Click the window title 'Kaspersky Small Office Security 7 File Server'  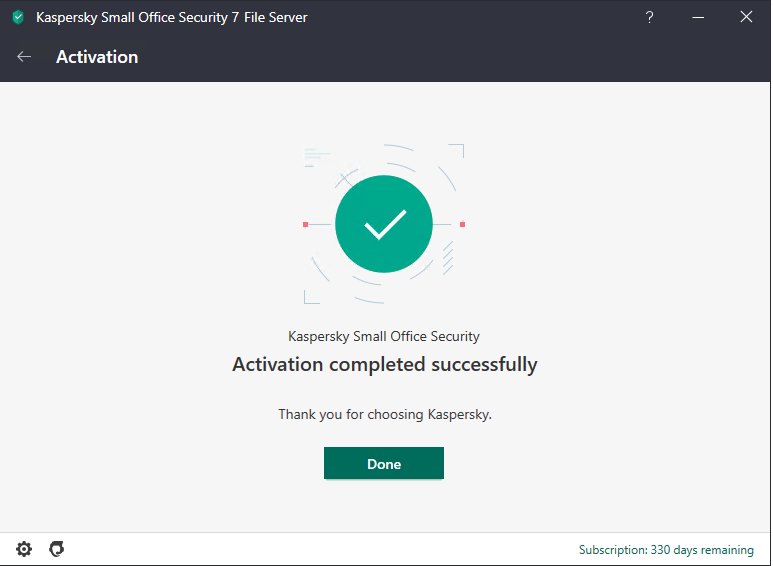(172, 17)
